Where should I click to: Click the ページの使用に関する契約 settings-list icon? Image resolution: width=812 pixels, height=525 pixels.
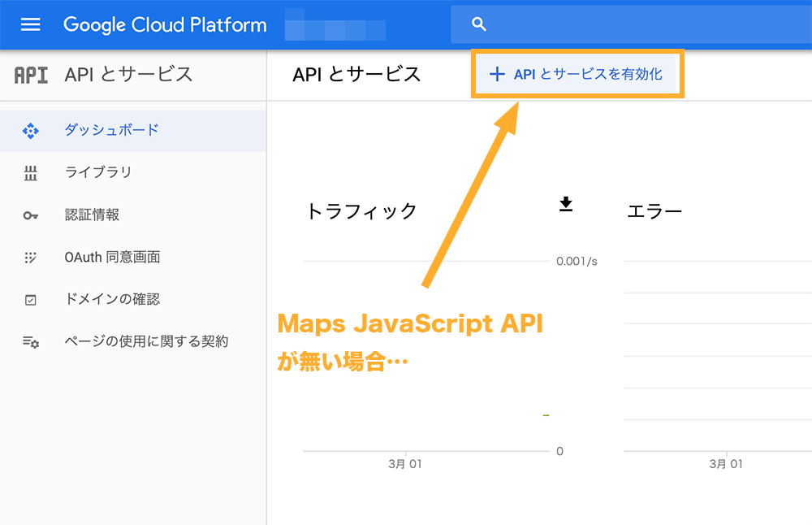31,342
